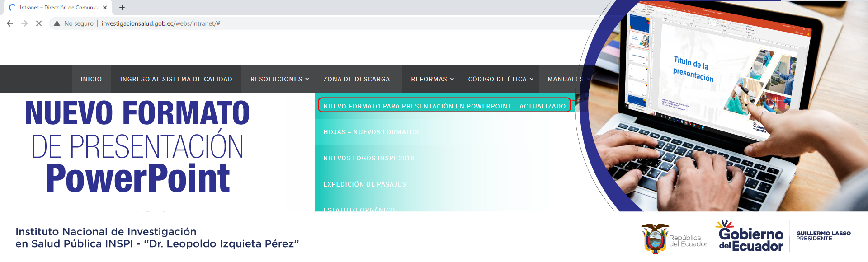Open the INICIO menu item
The image size is (868, 262).
pyautogui.click(x=91, y=79)
